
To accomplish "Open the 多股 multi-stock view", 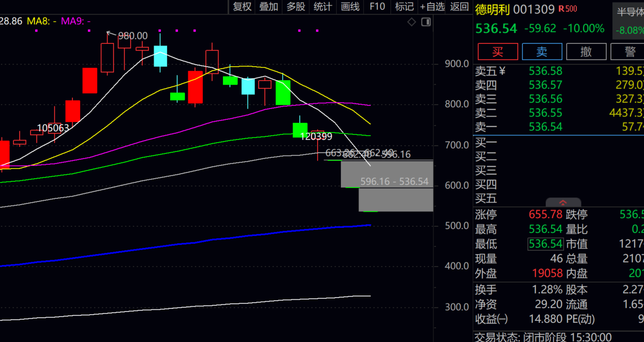I will (296, 7).
